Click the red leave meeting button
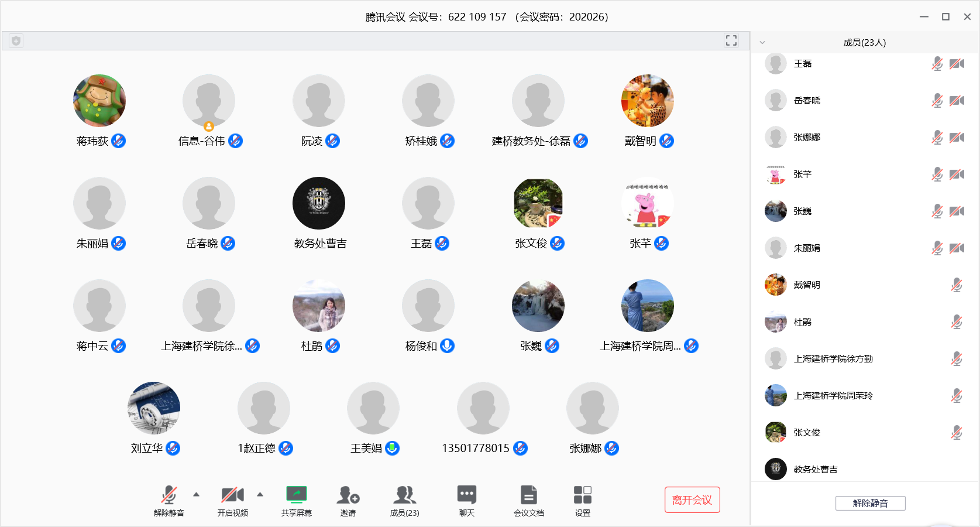Screen dimensions: 980x527 pyautogui.click(x=692, y=500)
